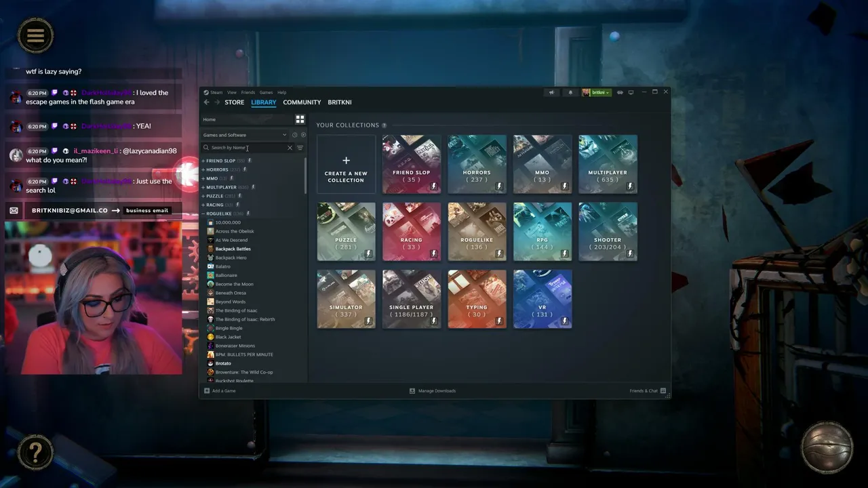Open the SINGLE PLAYER collection tile
Screen dimensions: 868x488
[412, 299]
